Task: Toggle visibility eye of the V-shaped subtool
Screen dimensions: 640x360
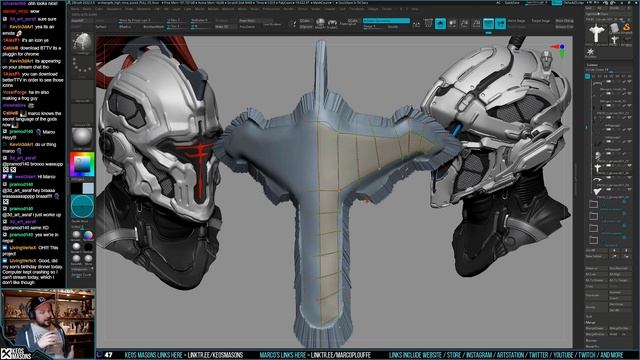Action: click(630, 189)
